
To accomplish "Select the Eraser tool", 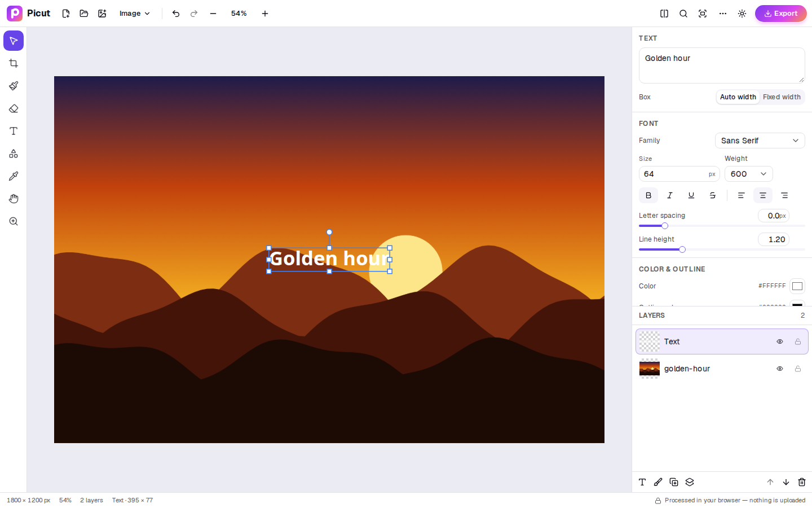I will click(14, 108).
